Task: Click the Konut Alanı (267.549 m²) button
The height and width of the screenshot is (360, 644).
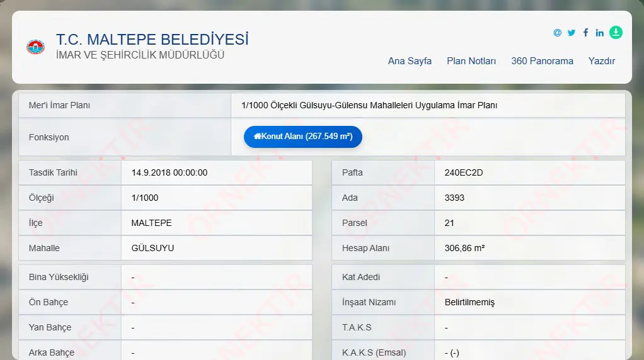Action: pyautogui.click(x=302, y=137)
